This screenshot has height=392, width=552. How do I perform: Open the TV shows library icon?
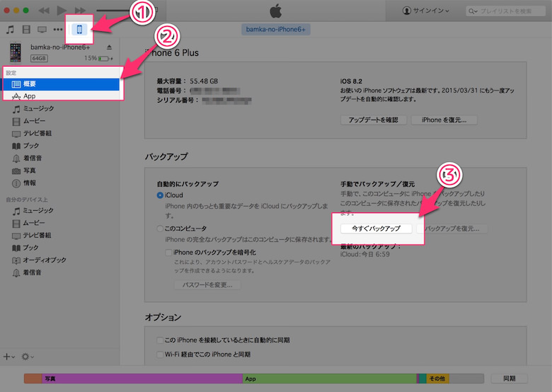(x=42, y=30)
